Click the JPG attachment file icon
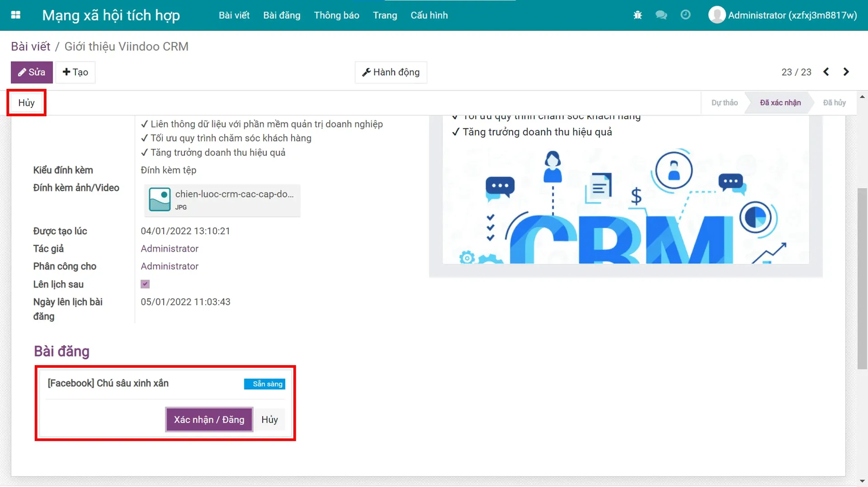 (160, 199)
